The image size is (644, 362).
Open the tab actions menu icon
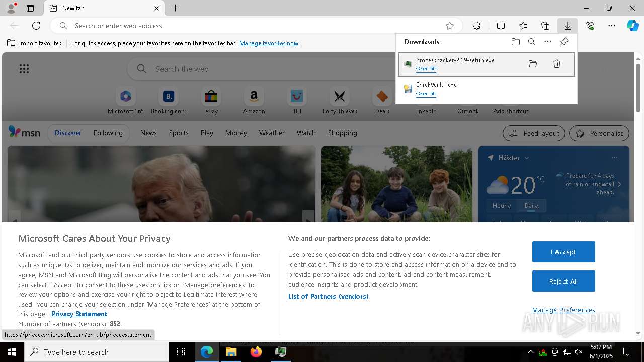(x=30, y=8)
